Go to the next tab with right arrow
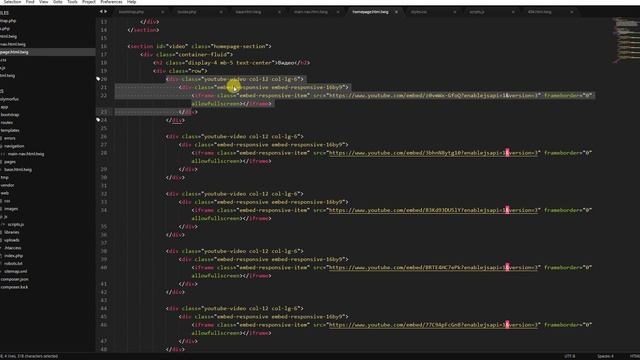 (105, 11)
